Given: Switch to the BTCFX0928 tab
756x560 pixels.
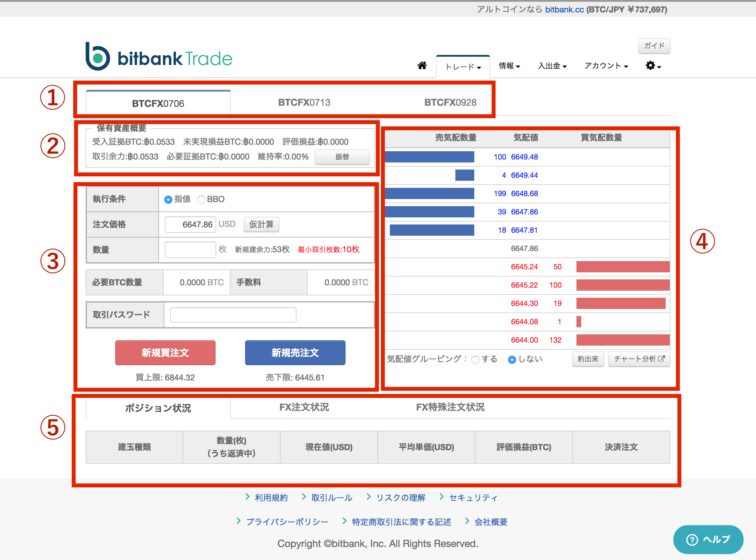Looking at the screenshot, I should click(x=450, y=102).
